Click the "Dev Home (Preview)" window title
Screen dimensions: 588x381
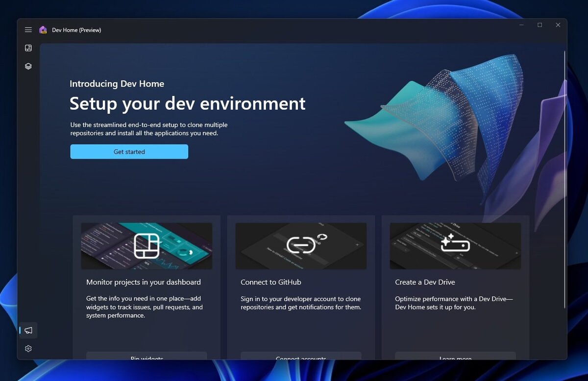coord(76,30)
